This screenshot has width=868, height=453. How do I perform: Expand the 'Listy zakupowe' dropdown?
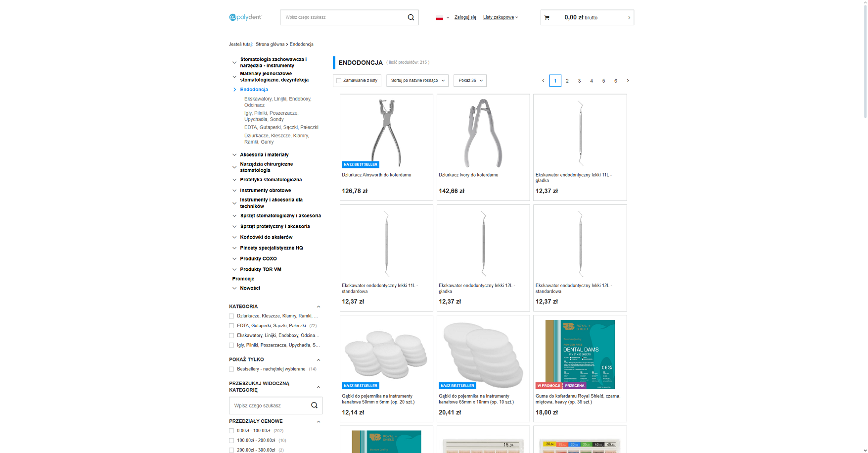point(500,17)
